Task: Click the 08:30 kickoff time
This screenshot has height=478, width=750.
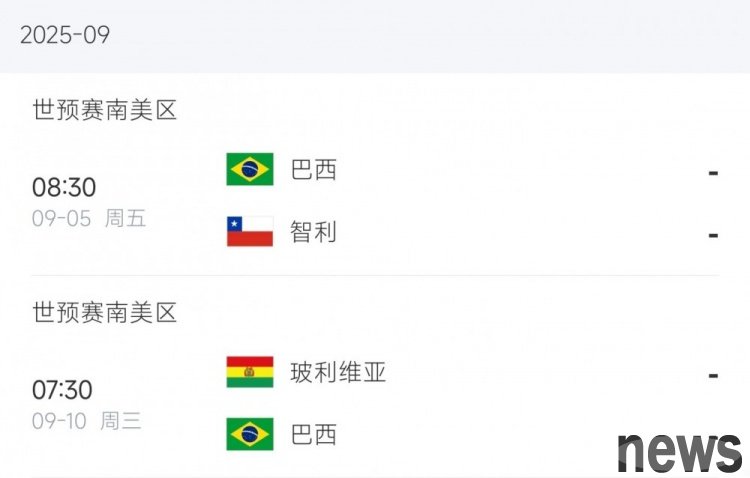Action: (x=64, y=187)
